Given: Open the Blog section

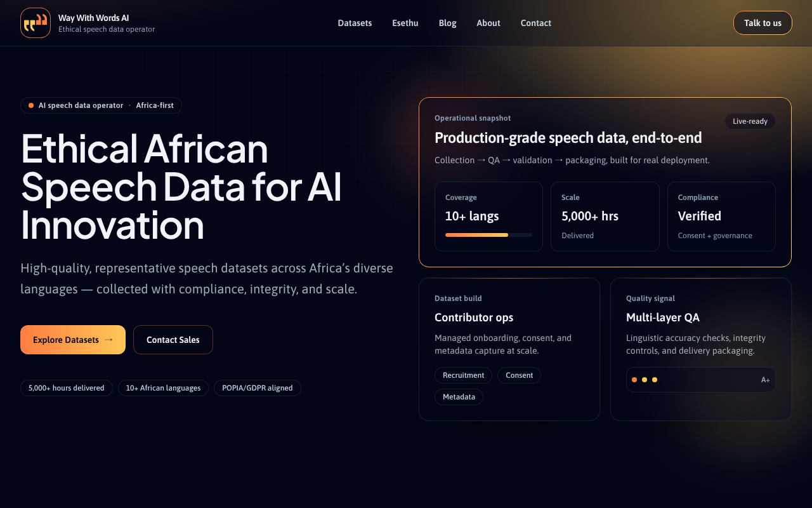Looking at the screenshot, I should point(447,23).
